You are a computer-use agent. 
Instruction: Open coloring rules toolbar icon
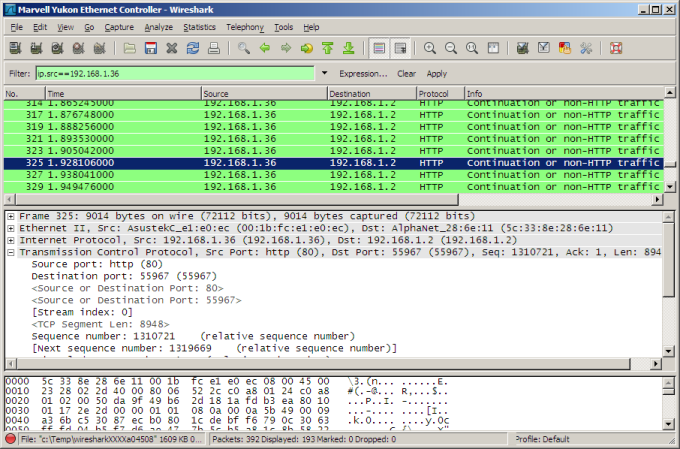coord(565,48)
